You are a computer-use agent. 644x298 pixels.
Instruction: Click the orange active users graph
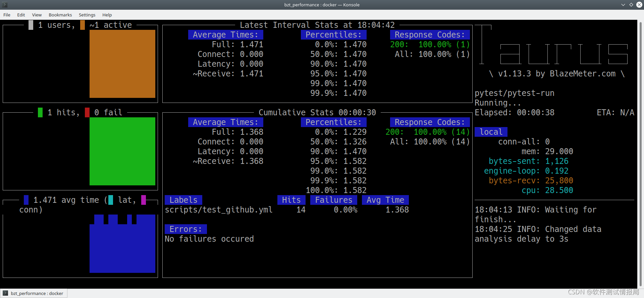tap(122, 64)
